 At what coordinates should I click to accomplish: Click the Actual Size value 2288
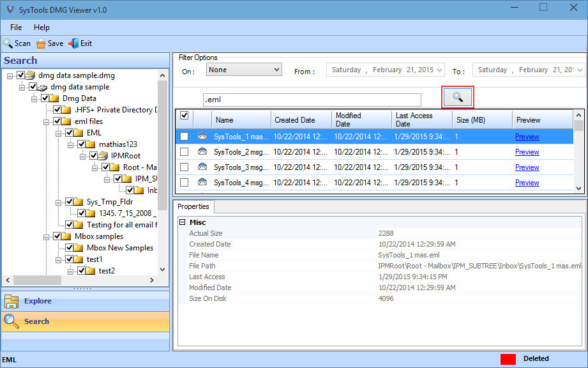click(x=386, y=233)
